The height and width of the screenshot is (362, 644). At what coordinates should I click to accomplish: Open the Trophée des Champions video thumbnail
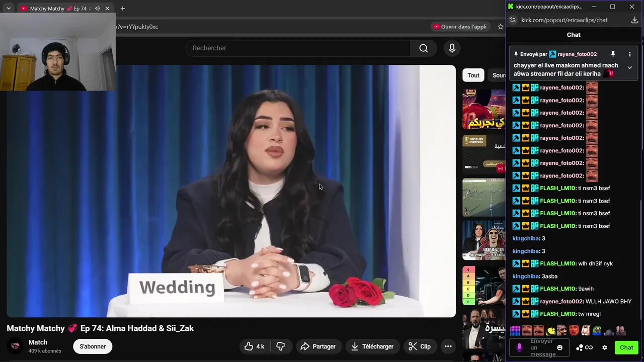click(x=484, y=154)
